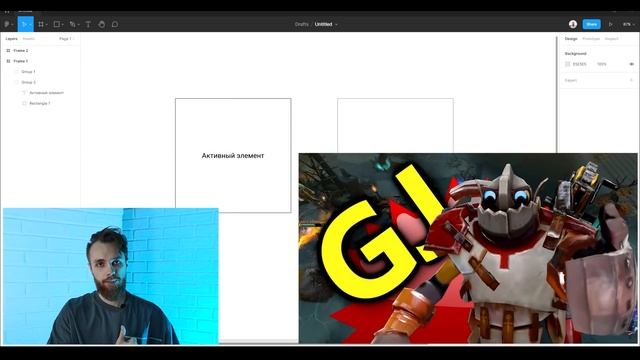Click the Present play icon
Image resolution: width=640 pixels, height=360 pixels.
pos(611,24)
